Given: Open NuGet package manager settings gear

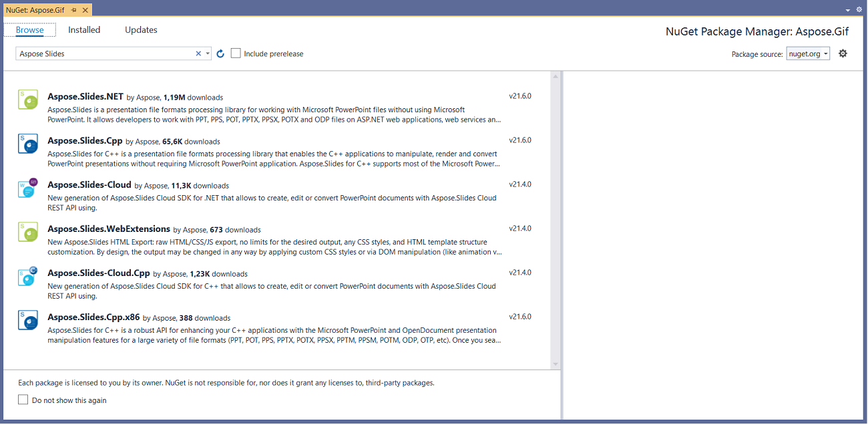Looking at the screenshot, I should [x=843, y=53].
